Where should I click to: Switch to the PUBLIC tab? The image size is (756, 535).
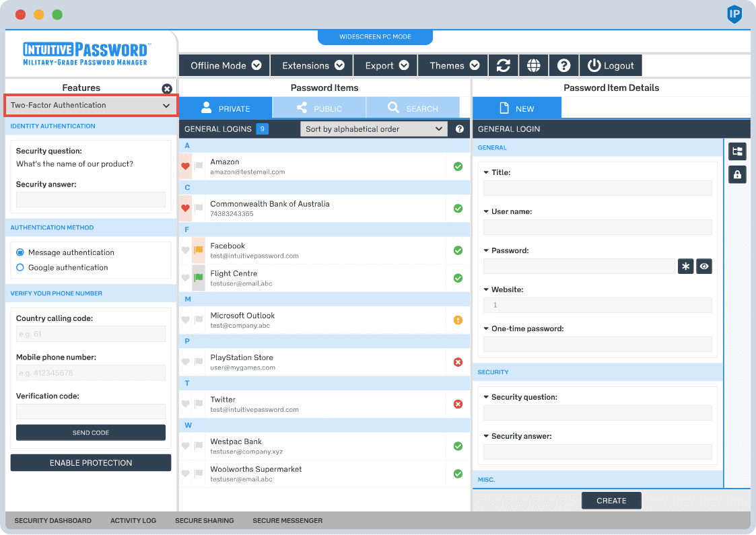tap(319, 108)
